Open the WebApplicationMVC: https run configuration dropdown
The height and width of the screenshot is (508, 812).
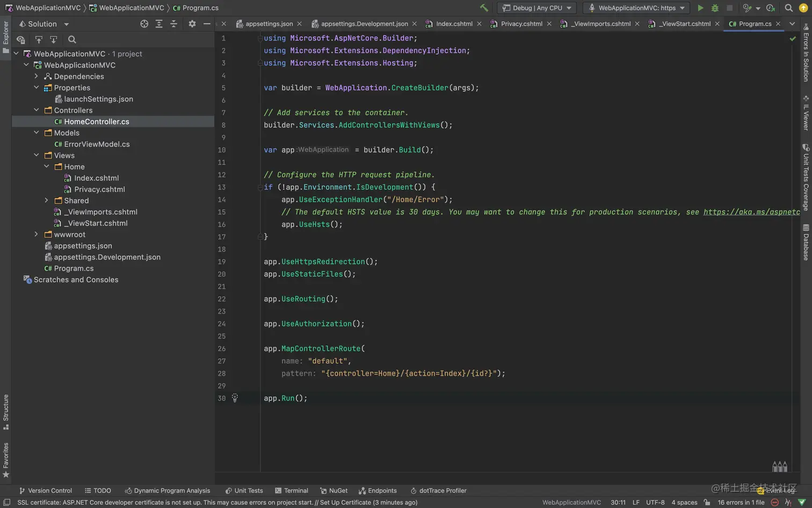click(x=637, y=8)
